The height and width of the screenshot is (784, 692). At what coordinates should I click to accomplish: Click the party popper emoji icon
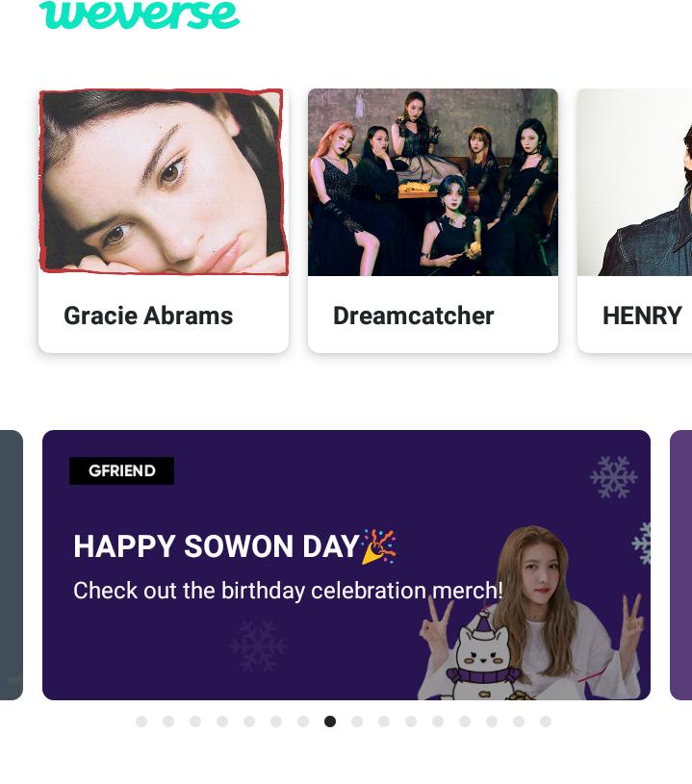(x=379, y=546)
